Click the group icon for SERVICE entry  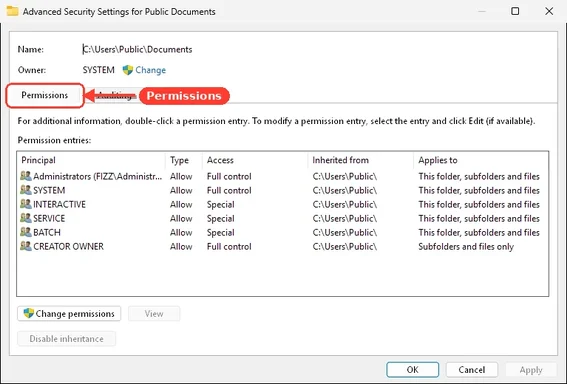[x=26, y=218]
